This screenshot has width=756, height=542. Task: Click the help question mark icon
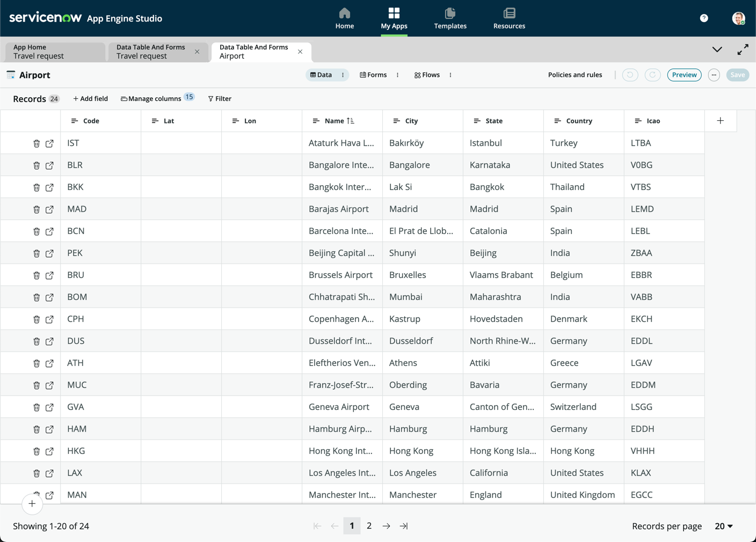[x=704, y=18]
